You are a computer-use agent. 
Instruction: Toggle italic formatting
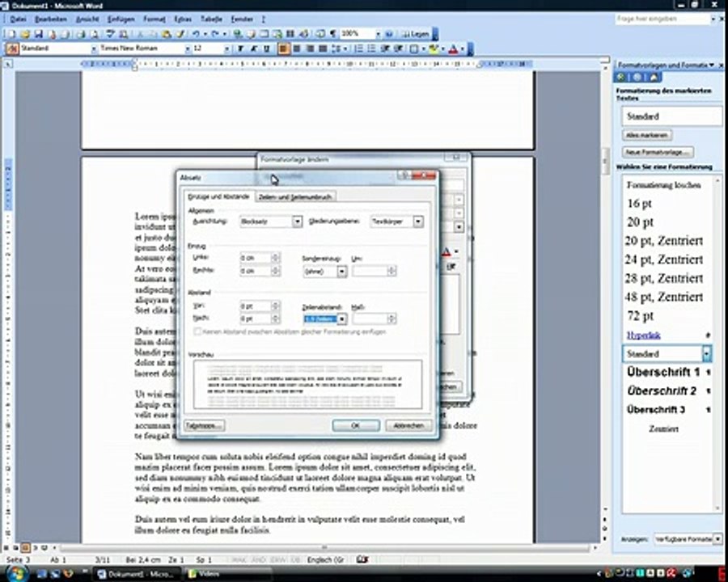click(x=253, y=48)
